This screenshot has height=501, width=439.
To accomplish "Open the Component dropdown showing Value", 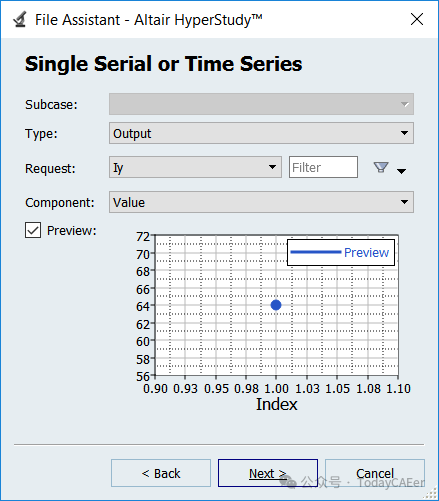I will [x=261, y=202].
